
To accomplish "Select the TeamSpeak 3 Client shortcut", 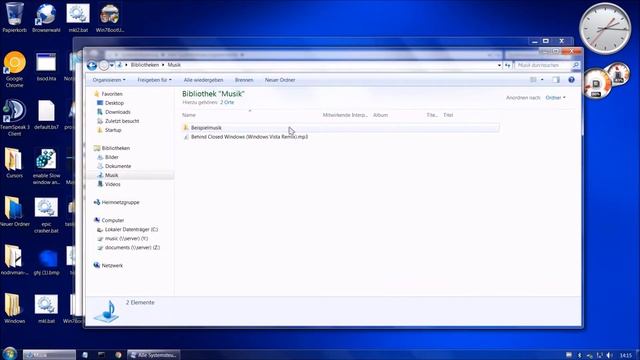I will tap(14, 118).
